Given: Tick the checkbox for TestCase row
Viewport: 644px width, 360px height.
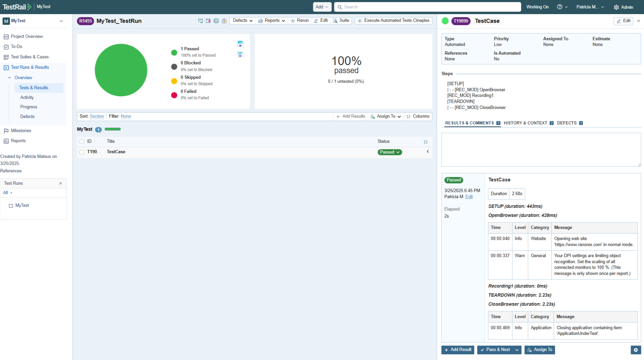Looking at the screenshot, I should click(82, 152).
